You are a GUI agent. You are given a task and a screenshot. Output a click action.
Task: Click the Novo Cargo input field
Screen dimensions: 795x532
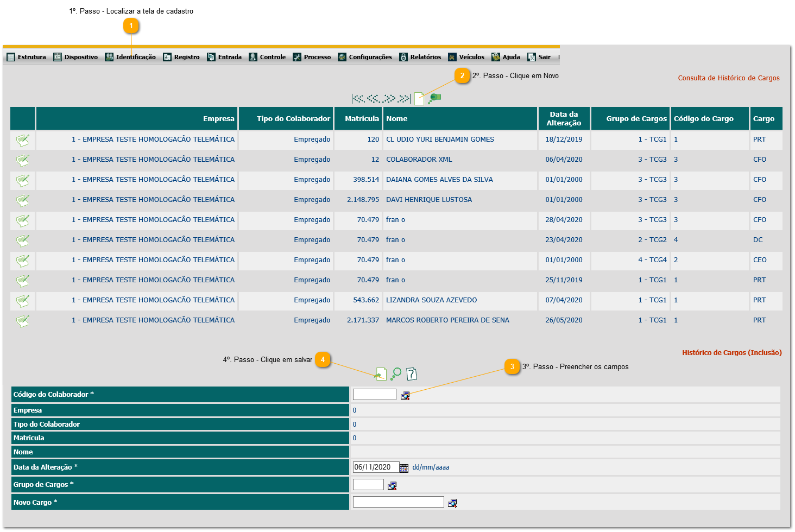399,502
